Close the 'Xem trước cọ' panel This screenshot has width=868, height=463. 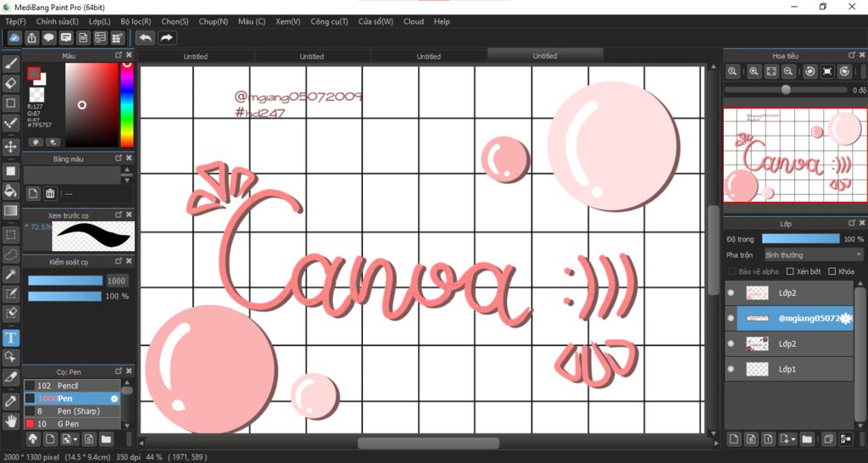pos(129,215)
